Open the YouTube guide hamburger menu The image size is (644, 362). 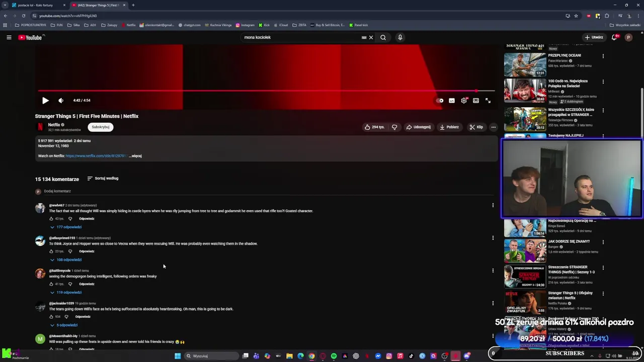pyautogui.click(x=9, y=37)
